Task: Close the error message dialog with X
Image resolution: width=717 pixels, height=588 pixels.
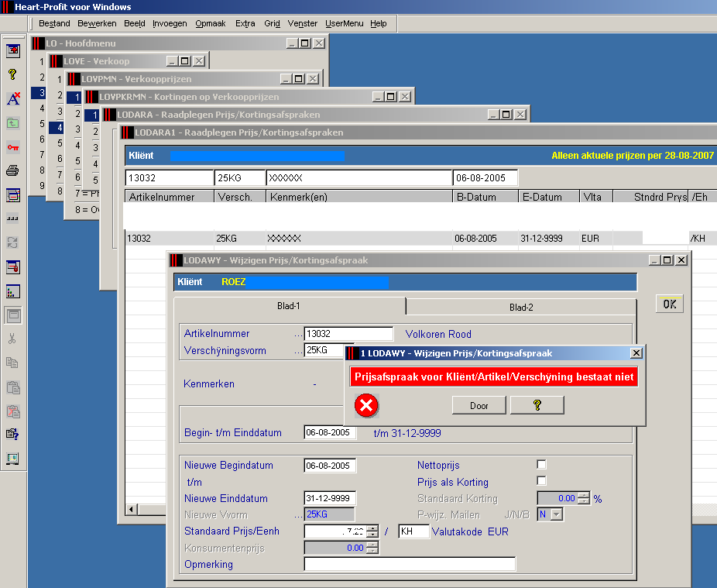Action: [x=636, y=353]
